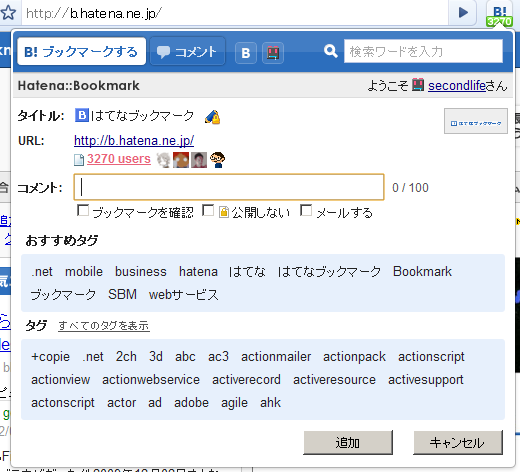
Task: Click the avatar icon beside secondlife
Action: tap(418, 84)
